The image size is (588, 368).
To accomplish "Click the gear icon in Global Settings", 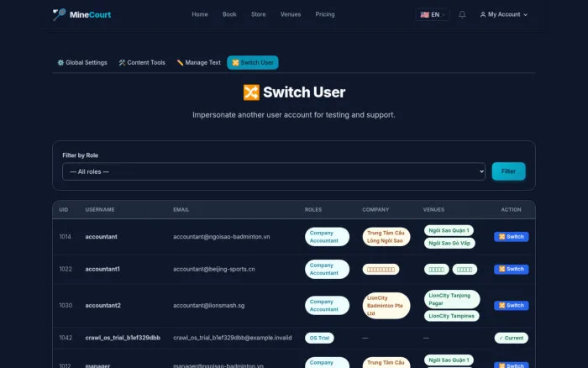I will coord(60,63).
